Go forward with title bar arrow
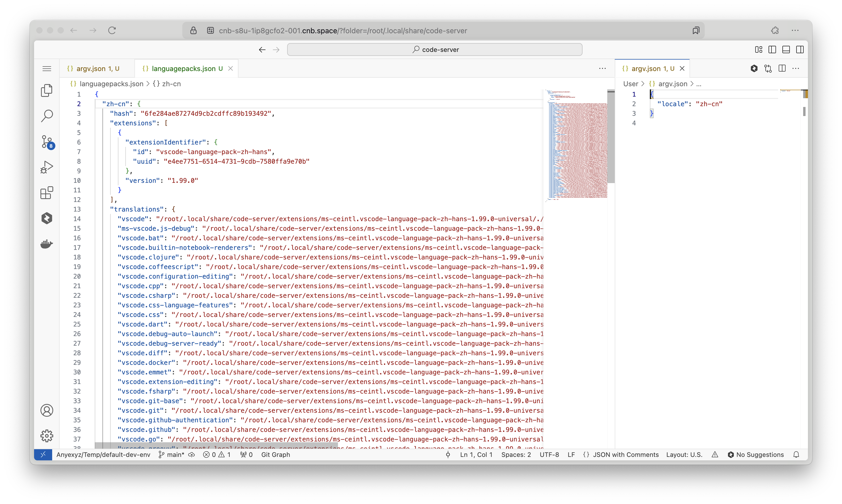The width and height of the screenshot is (842, 504). (276, 49)
